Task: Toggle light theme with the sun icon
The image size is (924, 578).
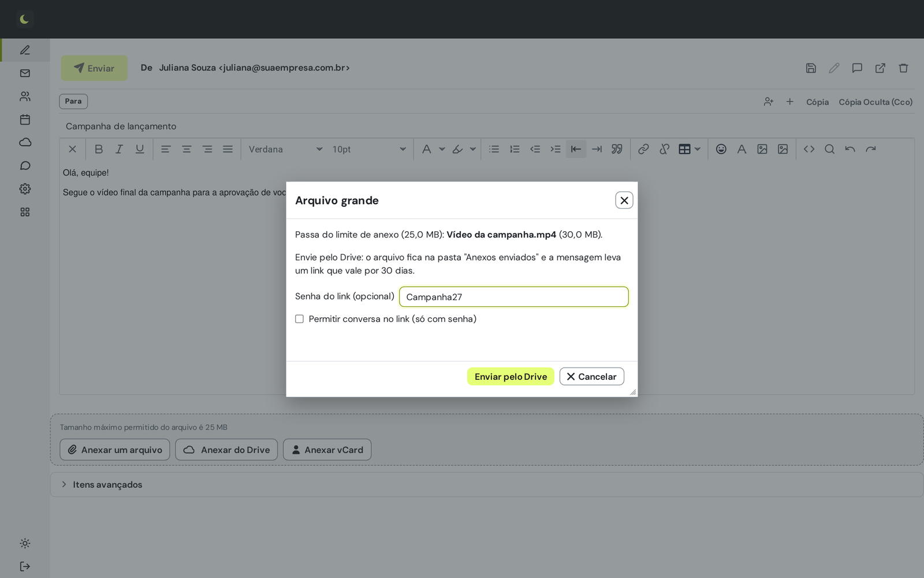Action: pyautogui.click(x=25, y=543)
